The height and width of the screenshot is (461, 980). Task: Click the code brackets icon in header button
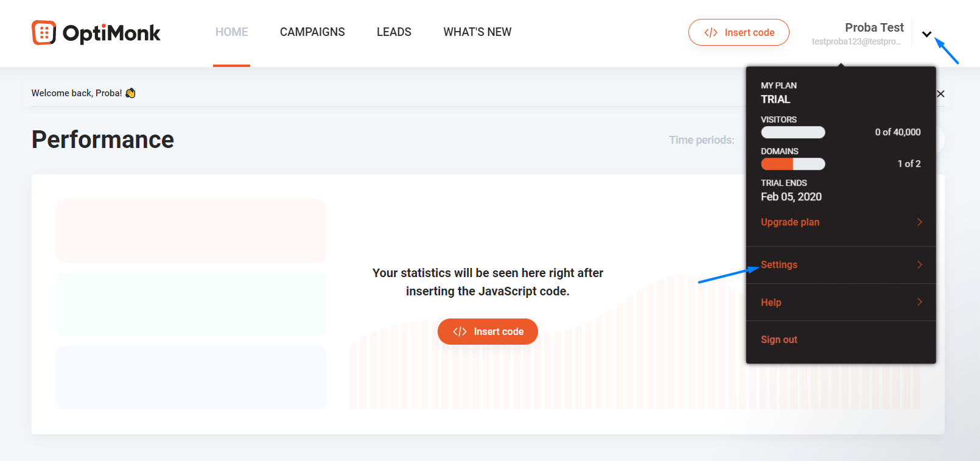click(711, 33)
